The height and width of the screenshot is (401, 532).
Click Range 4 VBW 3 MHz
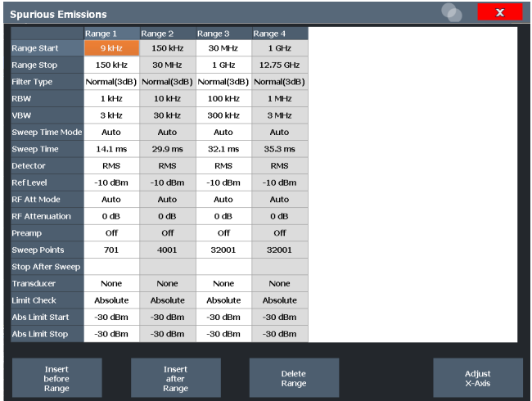tap(280, 115)
